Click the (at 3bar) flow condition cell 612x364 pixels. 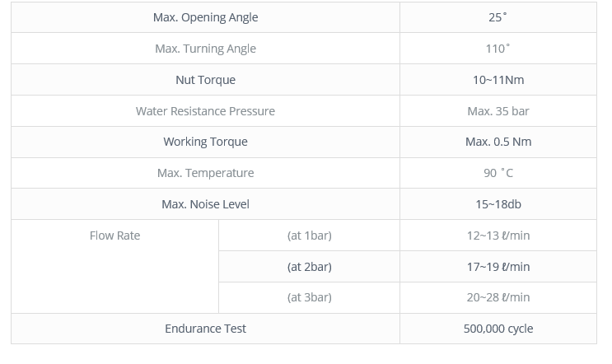[x=310, y=297]
